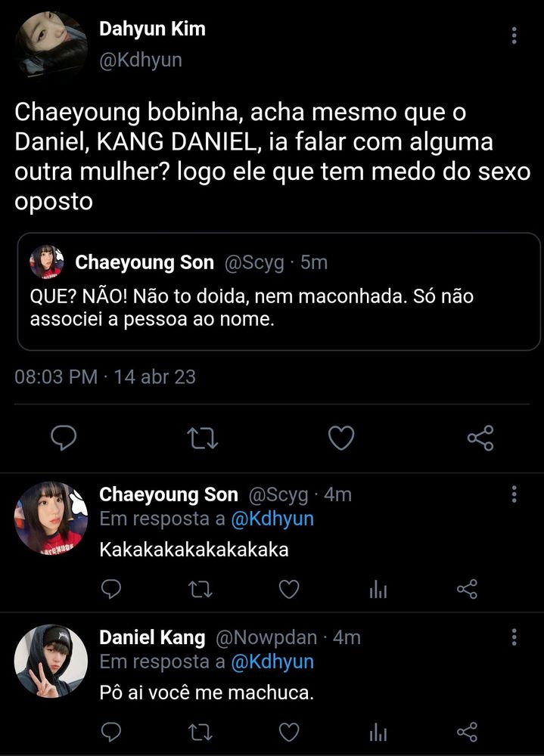Share Dahyun Kim's main tweet
The height and width of the screenshot is (756, 544).
[x=480, y=438]
